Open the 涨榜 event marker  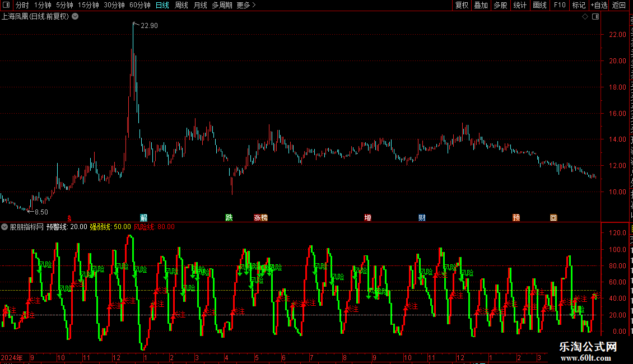coord(261,218)
